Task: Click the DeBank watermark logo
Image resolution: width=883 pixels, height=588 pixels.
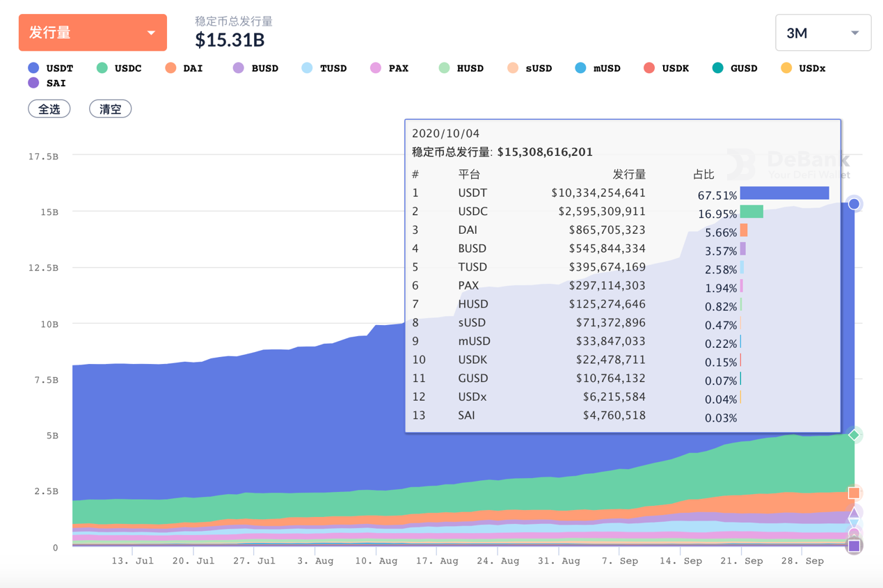Action: click(789, 165)
